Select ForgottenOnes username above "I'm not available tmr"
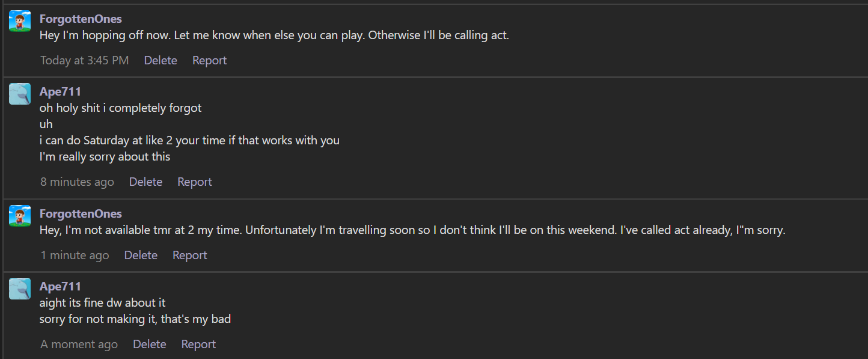 (81, 214)
